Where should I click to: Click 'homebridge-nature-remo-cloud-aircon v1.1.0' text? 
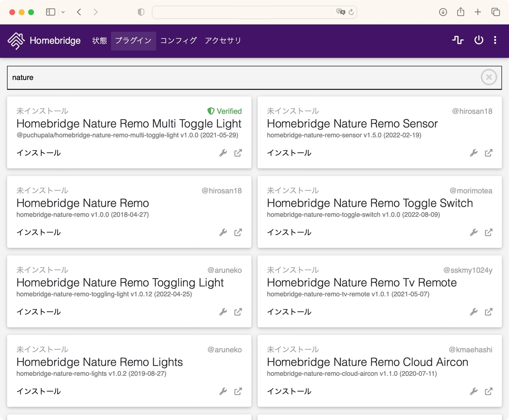[x=333, y=374]
